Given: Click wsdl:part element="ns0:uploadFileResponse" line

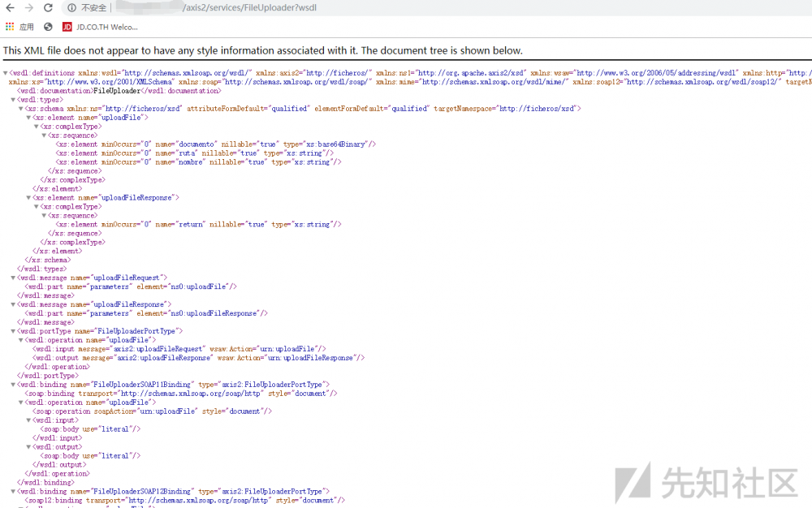Looking at the screenshot, I should tap(146, 313).
